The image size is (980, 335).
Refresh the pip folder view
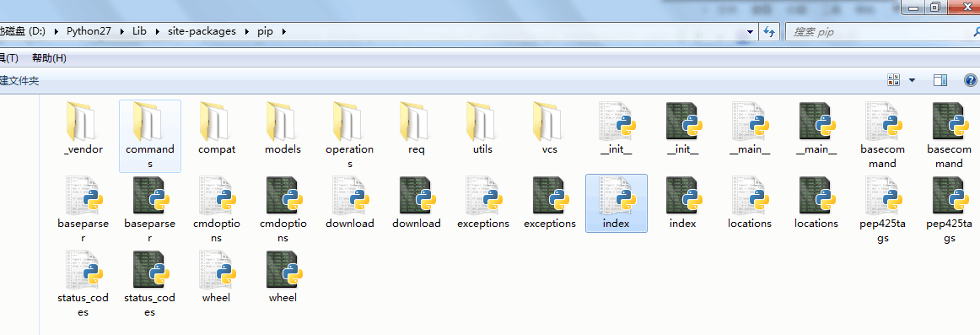(x=769, y=31)
